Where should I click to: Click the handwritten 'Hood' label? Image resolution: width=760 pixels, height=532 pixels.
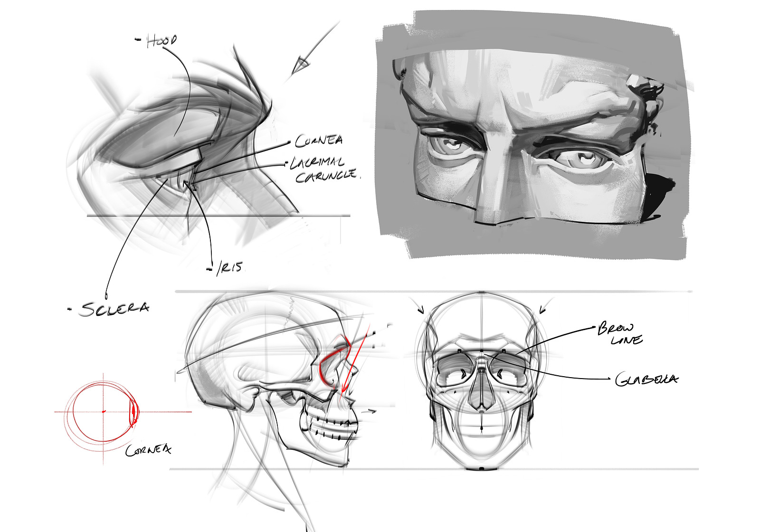(161, 39)
